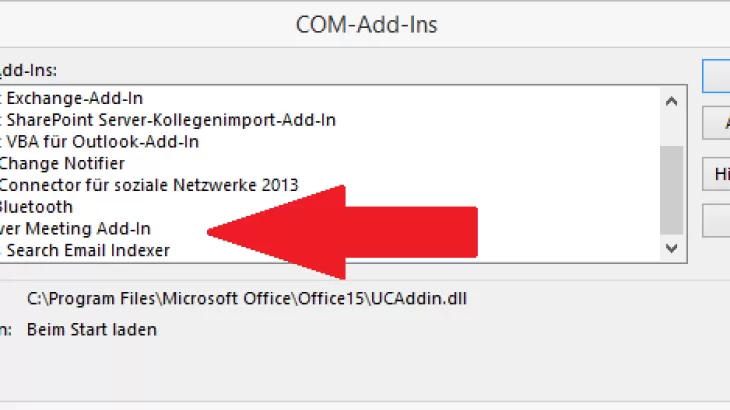The height and width of the screenshot is (410, 730).
Task: Click the COM-Add-Ins dialog title
Action: (x=366, y=24)
